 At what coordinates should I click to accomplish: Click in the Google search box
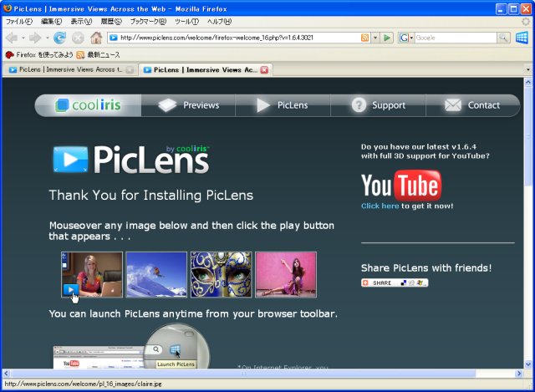coord(455,38)
